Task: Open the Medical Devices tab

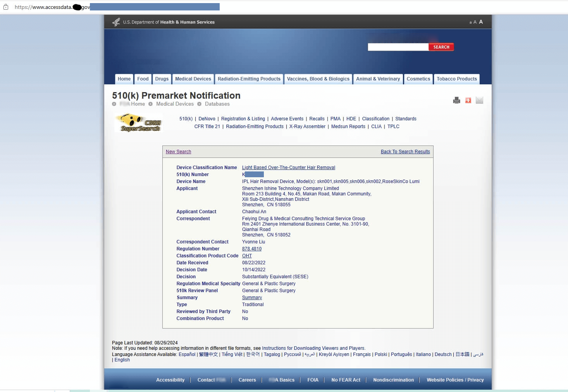Action: point(193,79)
